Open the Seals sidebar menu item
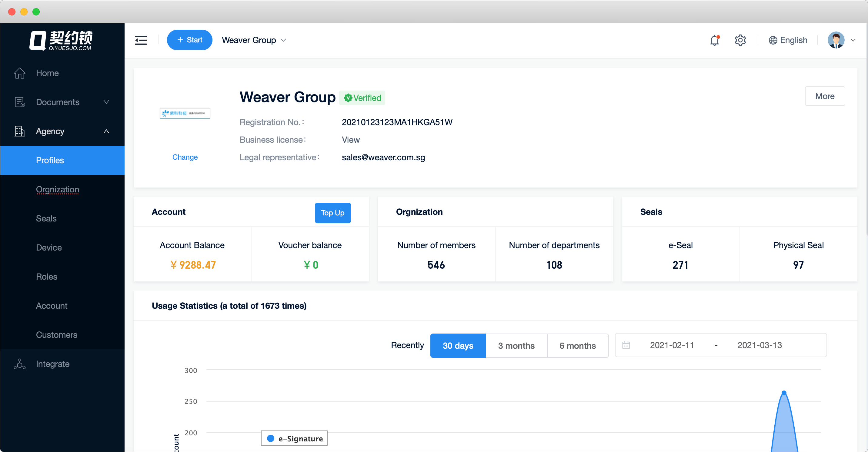 point(46,219)
